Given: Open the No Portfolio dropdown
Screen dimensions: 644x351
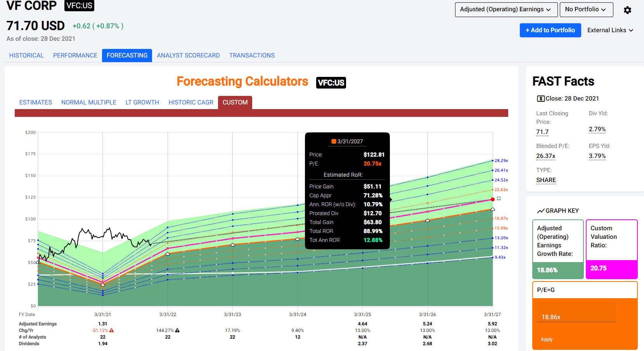Looking at the screenshot, I should (586, 10).
